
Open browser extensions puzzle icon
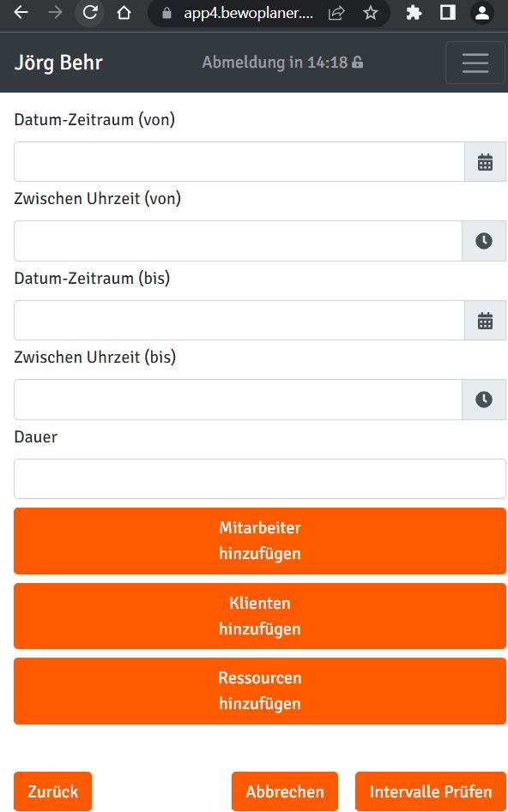click(414, 13)
